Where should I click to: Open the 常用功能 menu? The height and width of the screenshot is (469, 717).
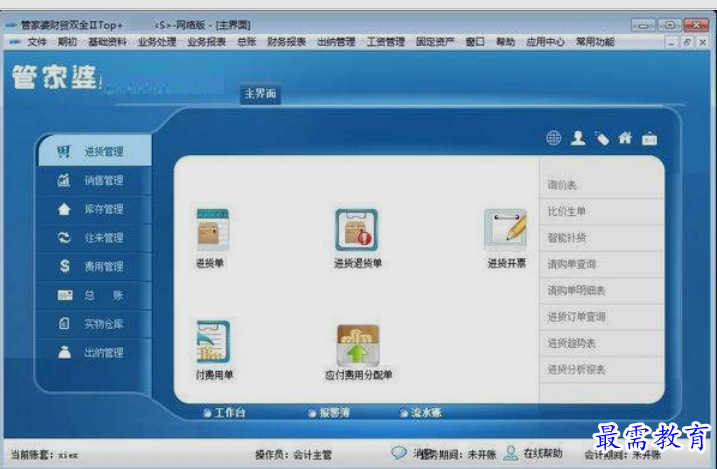point(595,42)
